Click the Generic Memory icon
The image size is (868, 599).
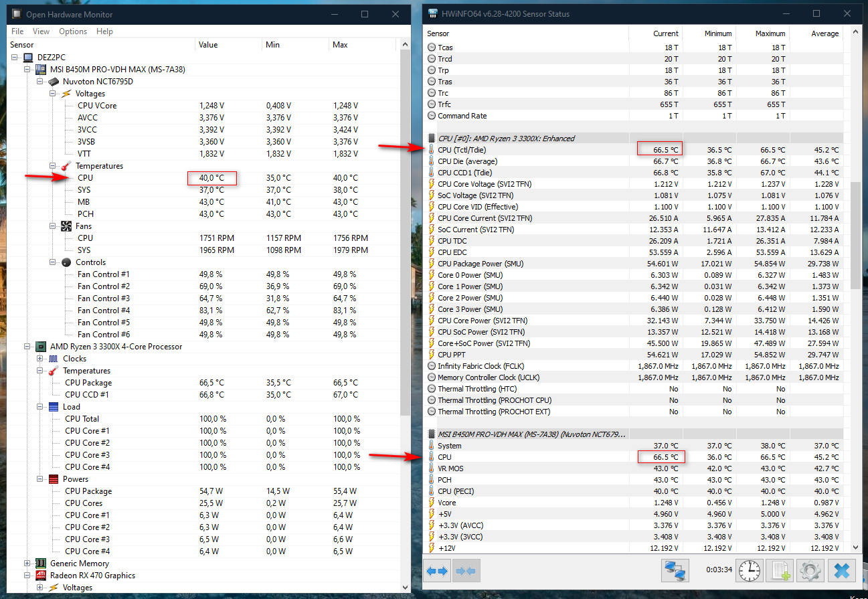click(41, 564)
